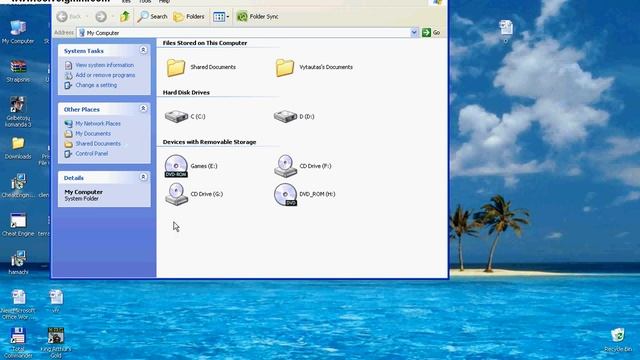Select document icon at top right of desktop

coord(506,28)
